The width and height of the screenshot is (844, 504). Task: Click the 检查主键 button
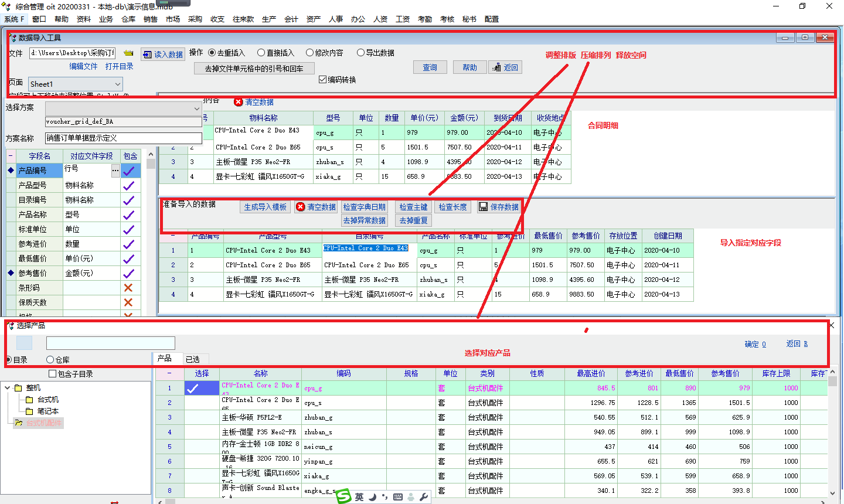tap(413, 207)
